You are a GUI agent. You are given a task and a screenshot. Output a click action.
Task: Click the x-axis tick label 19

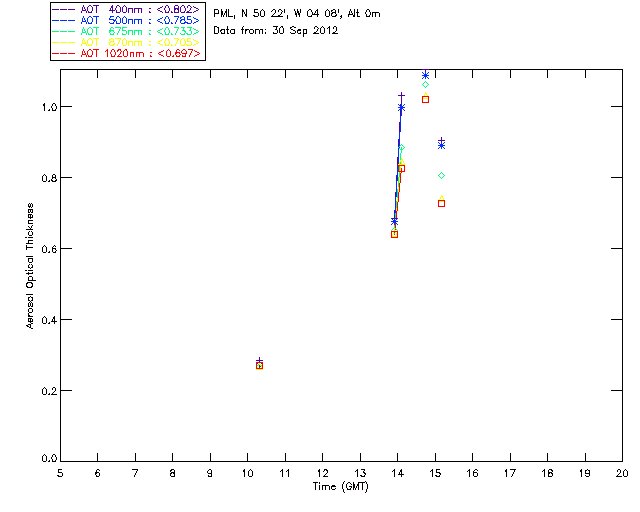coord(585,473)
